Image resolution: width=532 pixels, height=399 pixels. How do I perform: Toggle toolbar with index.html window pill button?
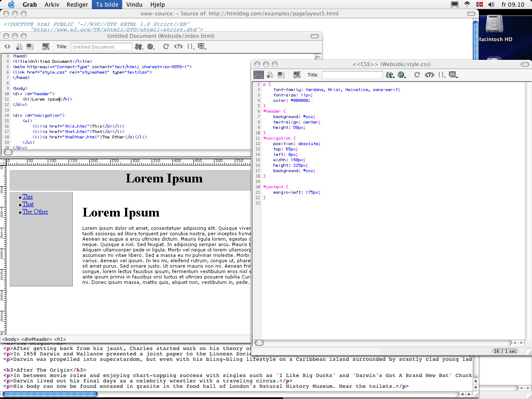[315, 36]
